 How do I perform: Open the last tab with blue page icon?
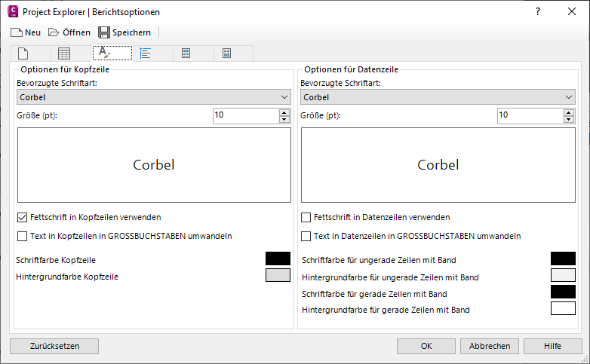[226, 53]
